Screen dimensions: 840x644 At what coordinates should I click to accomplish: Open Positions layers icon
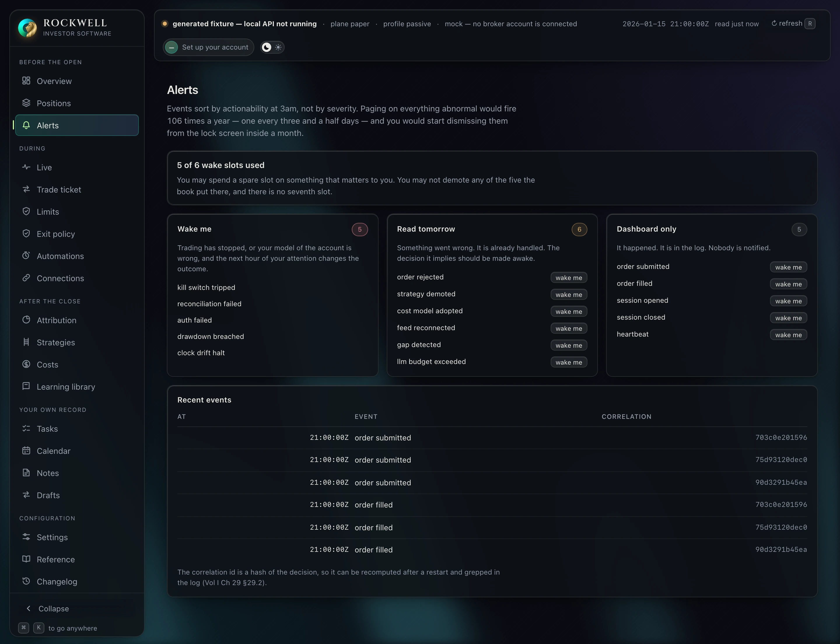(x=26, y=103)
